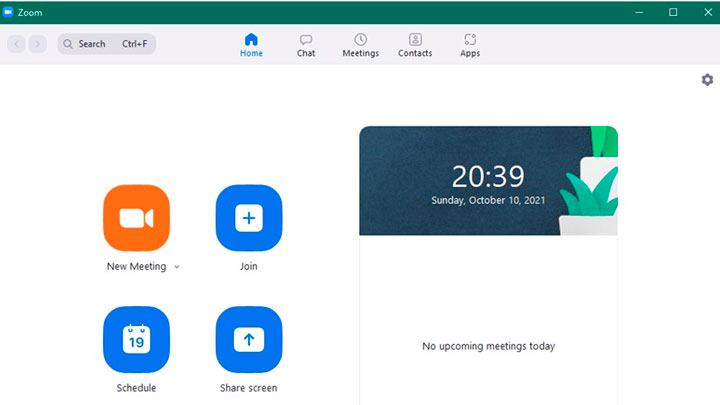Click the "Schedule" label

136,388
